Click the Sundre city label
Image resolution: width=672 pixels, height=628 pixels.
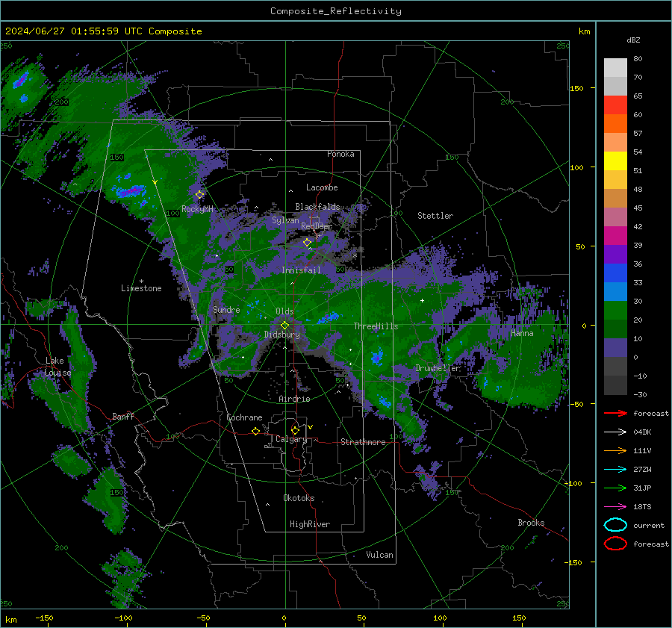click(x=226, y=309)
